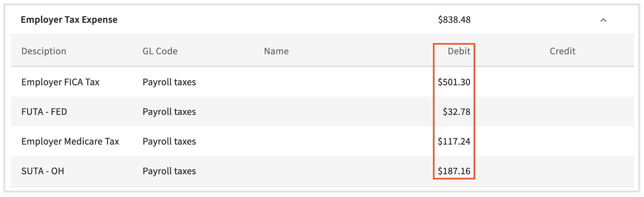644x197 pixels.
Task: Click Payroll taxes in FUTA - FED row
Action: 169,112
